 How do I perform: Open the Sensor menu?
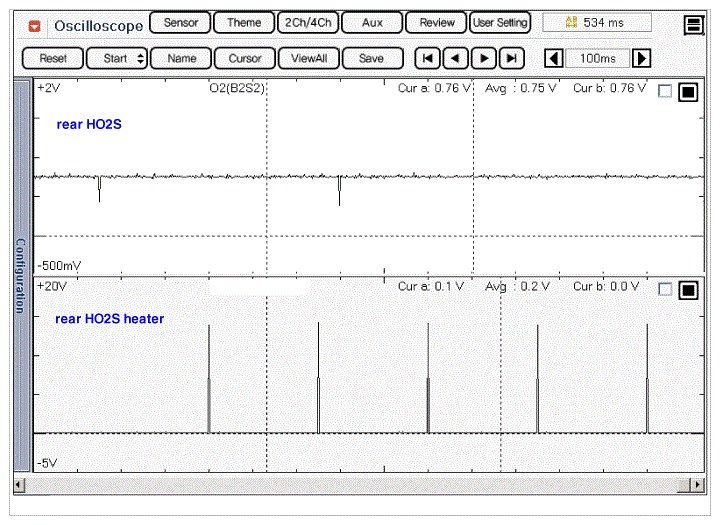[x=180, y=22]
